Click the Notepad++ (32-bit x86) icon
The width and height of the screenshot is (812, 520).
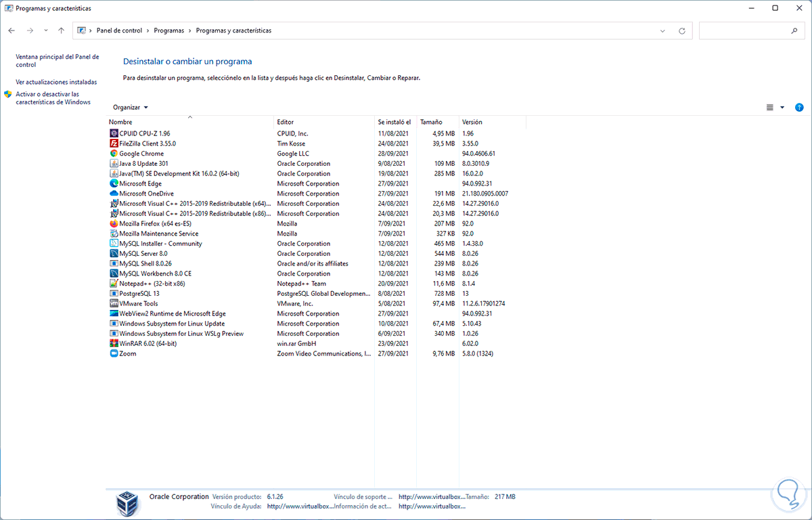click(x=114, y=284)
